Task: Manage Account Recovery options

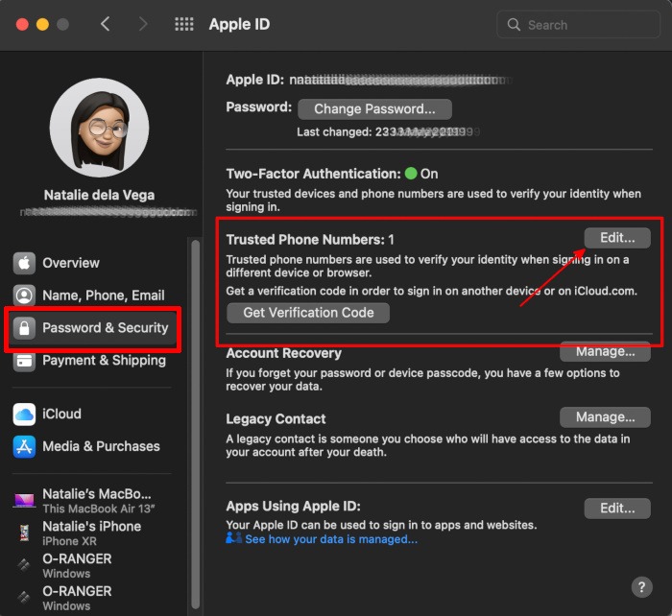Action: tap(605, 352)
